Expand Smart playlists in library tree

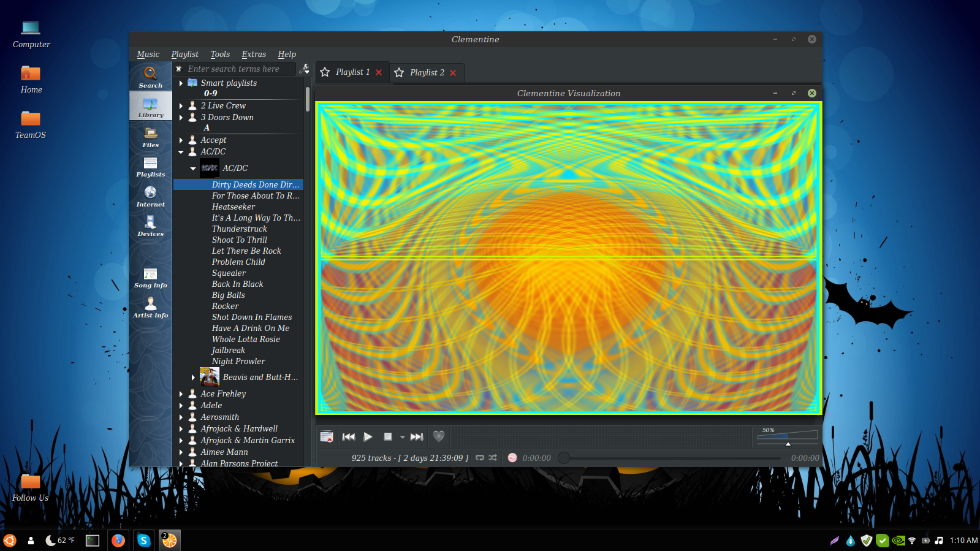(181, 83)
